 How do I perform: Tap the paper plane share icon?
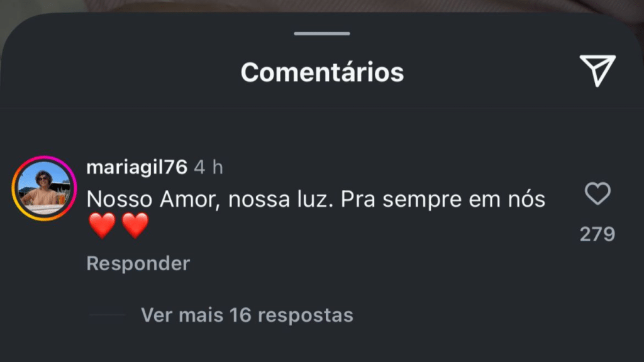[x=597, y=70]
